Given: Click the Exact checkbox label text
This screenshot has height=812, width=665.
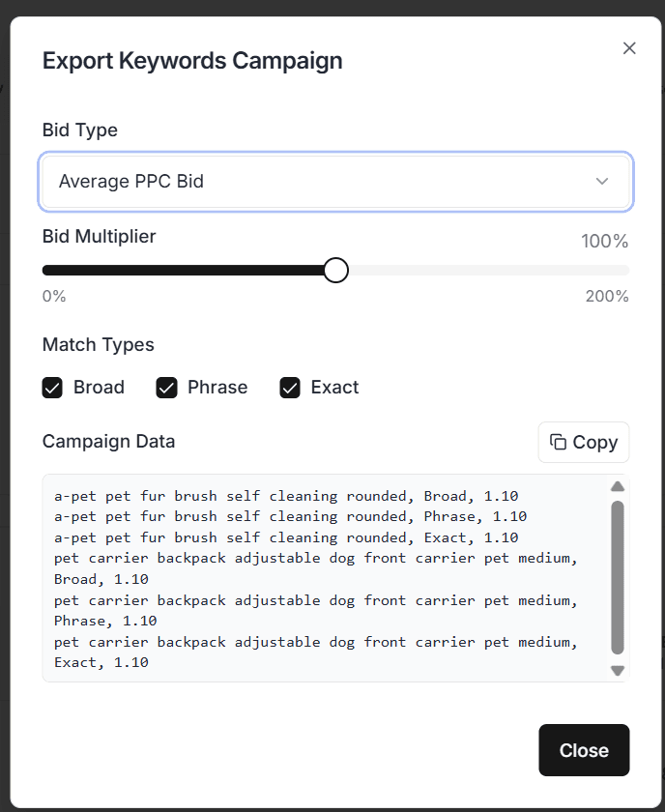Looking at the screenshot, I should coord(334,388).
